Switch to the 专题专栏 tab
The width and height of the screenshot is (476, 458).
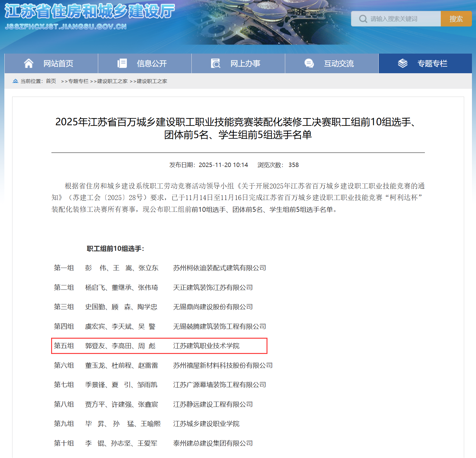[432, 64]
